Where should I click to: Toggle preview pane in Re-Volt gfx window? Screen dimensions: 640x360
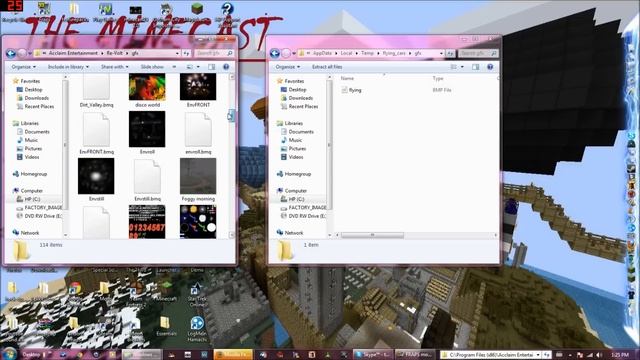coord(211,67)
